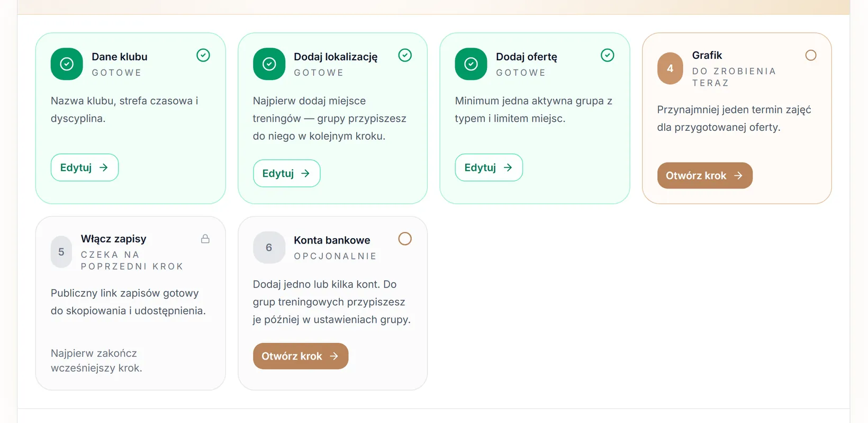The width and height of the screenshot is (868, 423).
Task: Click the completed checkmark at Dodaj lokalizację corner
Action: (x=405, y=55)
